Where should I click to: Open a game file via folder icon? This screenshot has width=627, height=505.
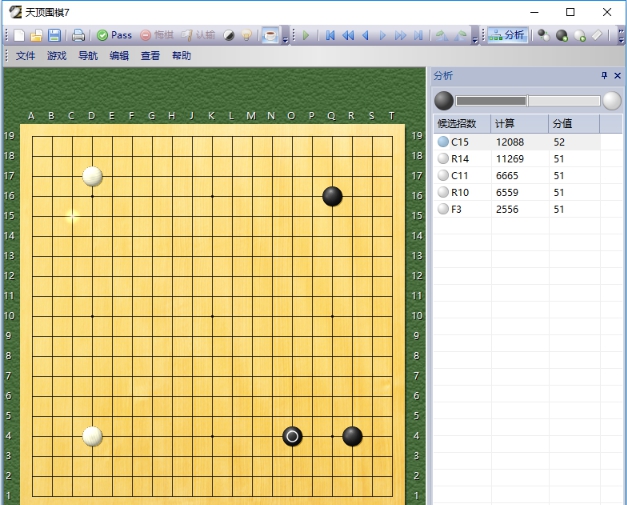36,36
